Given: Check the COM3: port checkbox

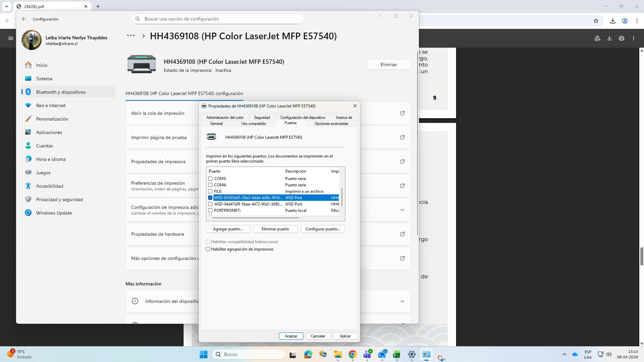Looking at the screenshot, I should [210, 179].
